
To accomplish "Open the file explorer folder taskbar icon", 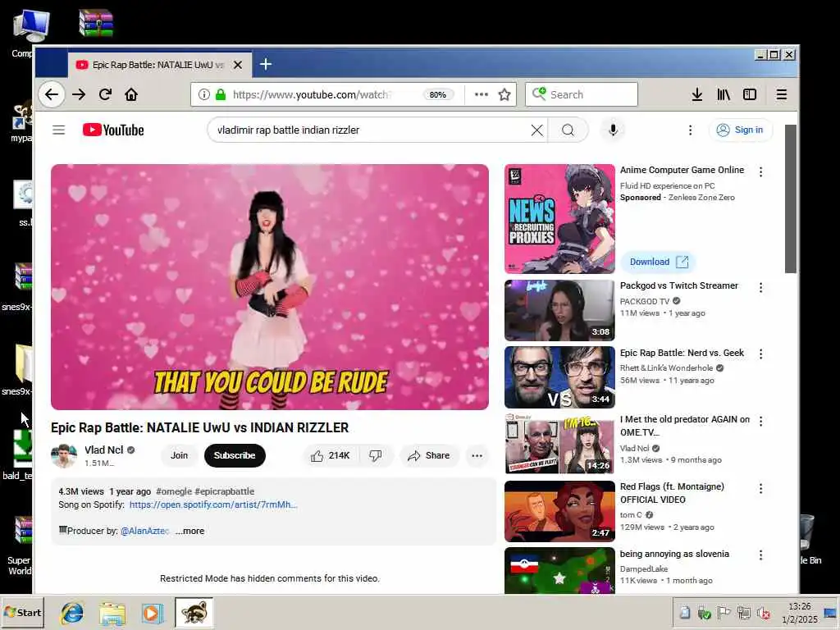I will [112, 614].
